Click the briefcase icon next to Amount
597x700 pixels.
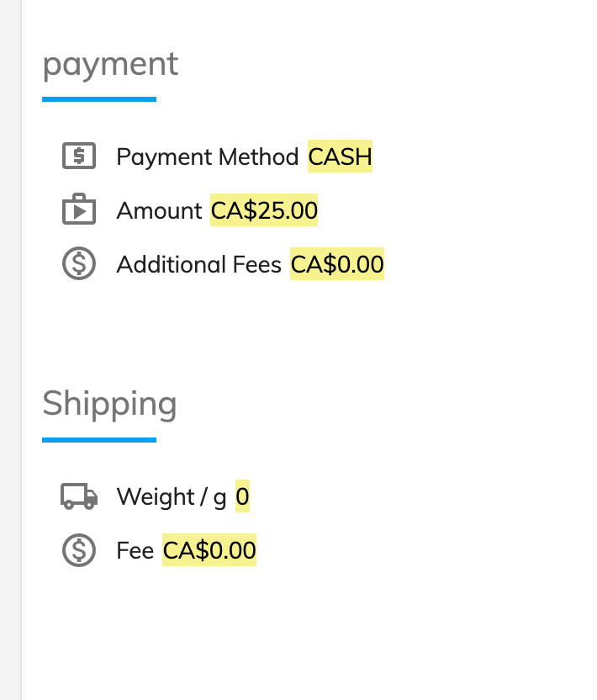click(79, 209)
